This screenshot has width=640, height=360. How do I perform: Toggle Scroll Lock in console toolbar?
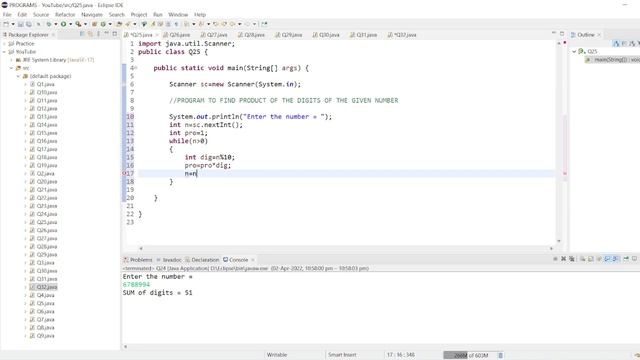(591, 259)
